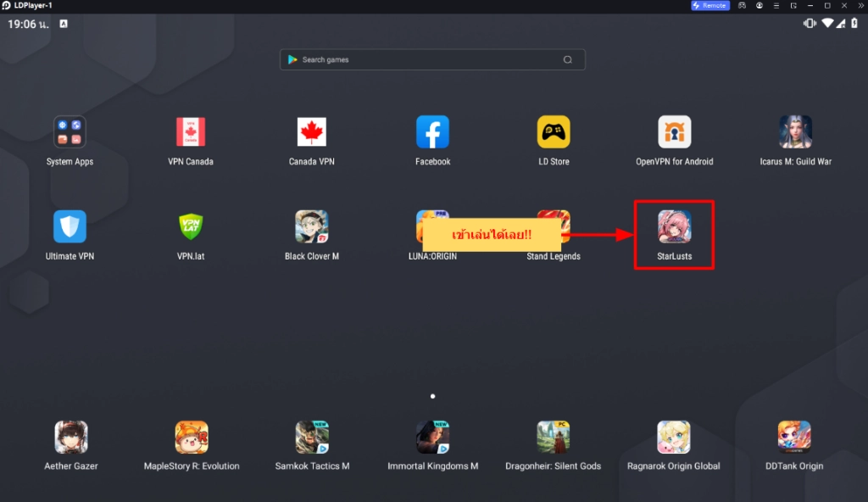Click the battery status icon

pyautogui.click(x=854, y=23)
